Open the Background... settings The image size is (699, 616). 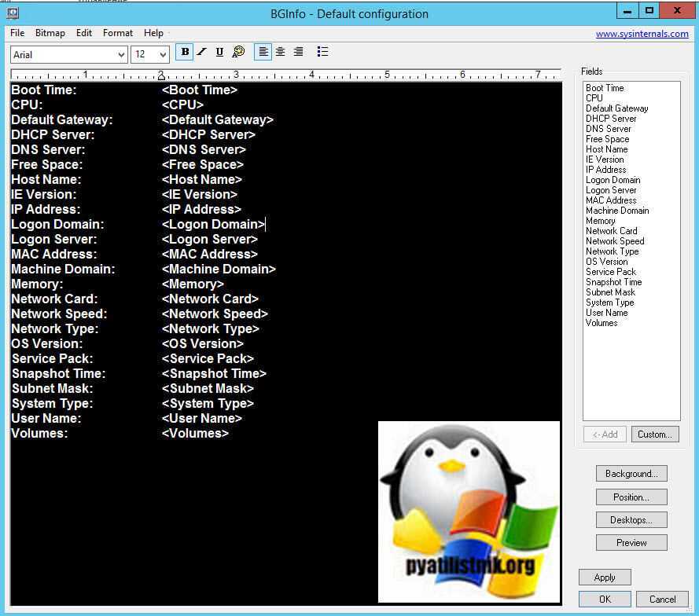631,474
